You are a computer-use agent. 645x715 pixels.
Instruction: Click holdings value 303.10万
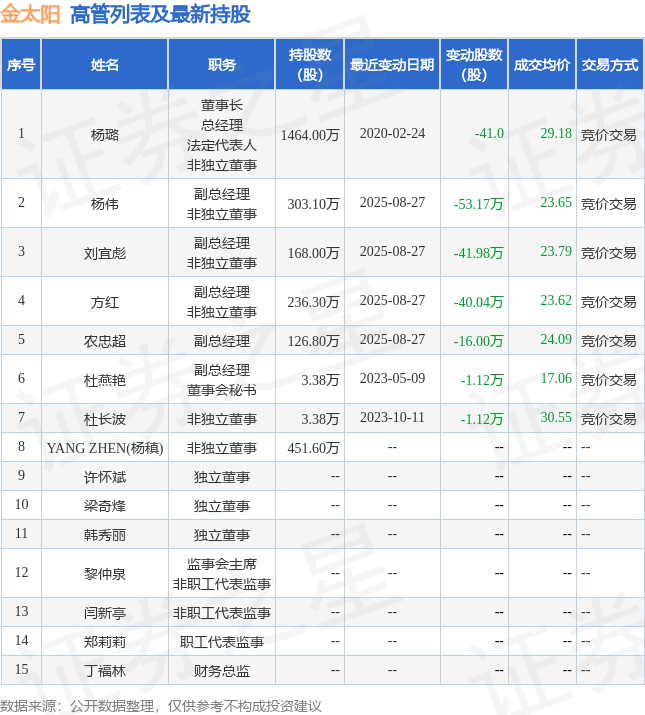313,203
